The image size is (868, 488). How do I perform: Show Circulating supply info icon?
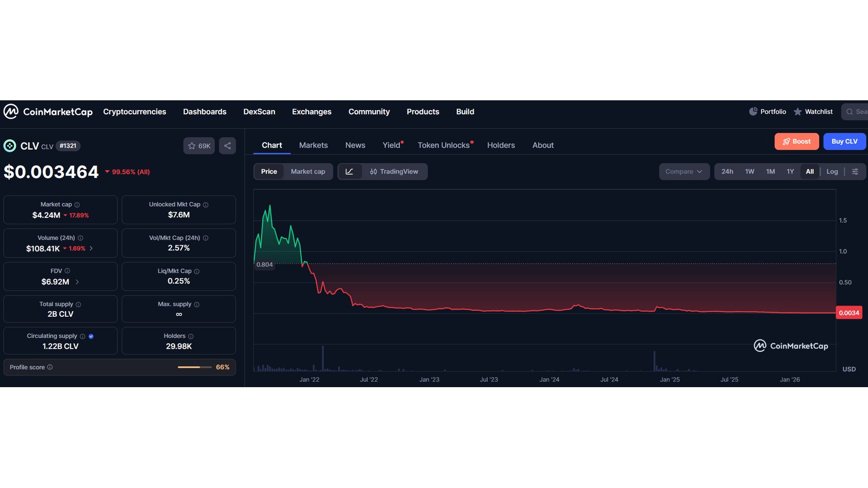(82, 336)
